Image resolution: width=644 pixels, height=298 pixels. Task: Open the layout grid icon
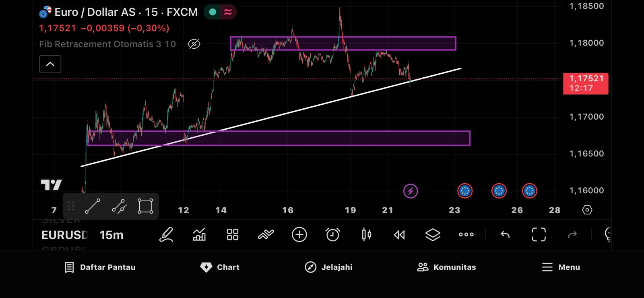pyautogui.click(x=233, y=234)
